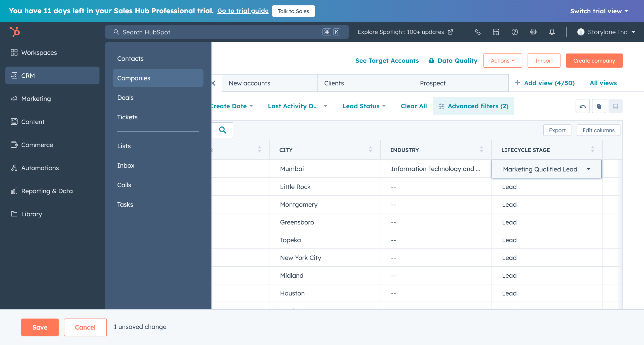Screen dimensions: 644x345
Task: Open the notifications bell
Action: tap(552, 32)
